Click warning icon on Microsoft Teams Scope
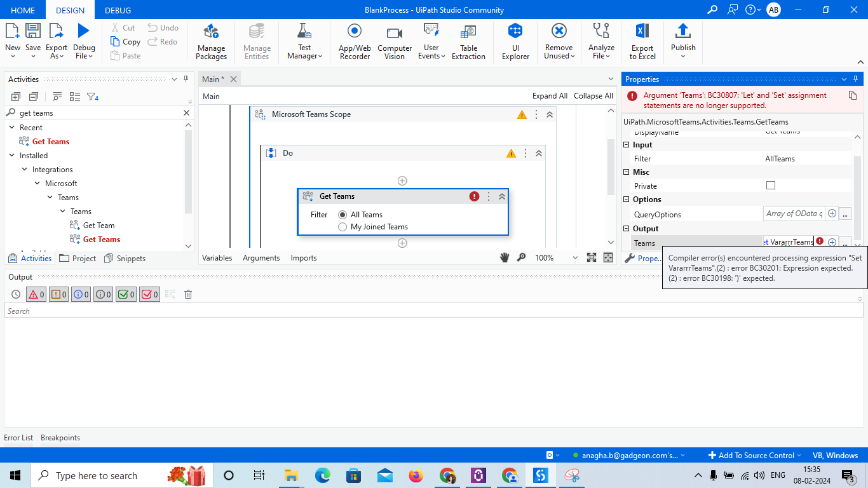This screenshot has height=488, width=868. tap(522, 115)
